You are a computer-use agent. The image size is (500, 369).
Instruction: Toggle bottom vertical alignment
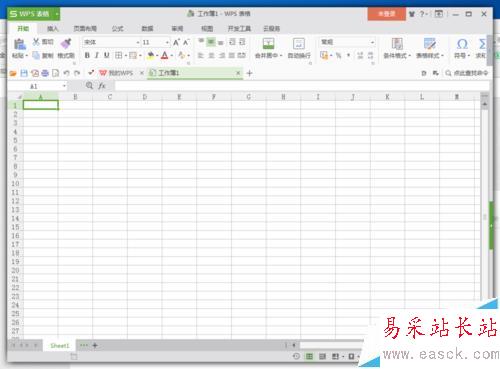coord(220,42)
